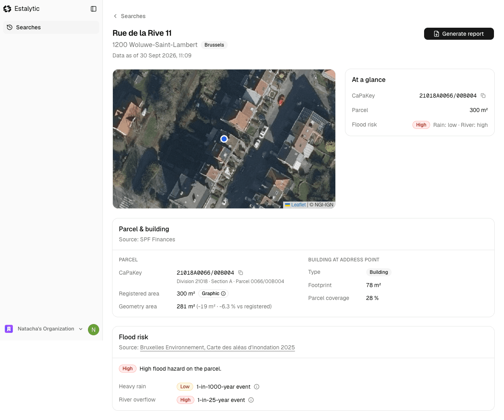The image size is (504, 420).
Task: Click the Generate report button
Action: point(459,34)
